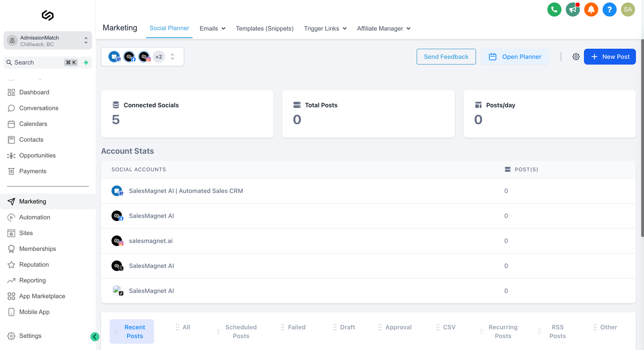The image size is (644, 350).
Task: Select the Templates (Snippets) tab
Action: pyautogui.click(x=264, y=29)
